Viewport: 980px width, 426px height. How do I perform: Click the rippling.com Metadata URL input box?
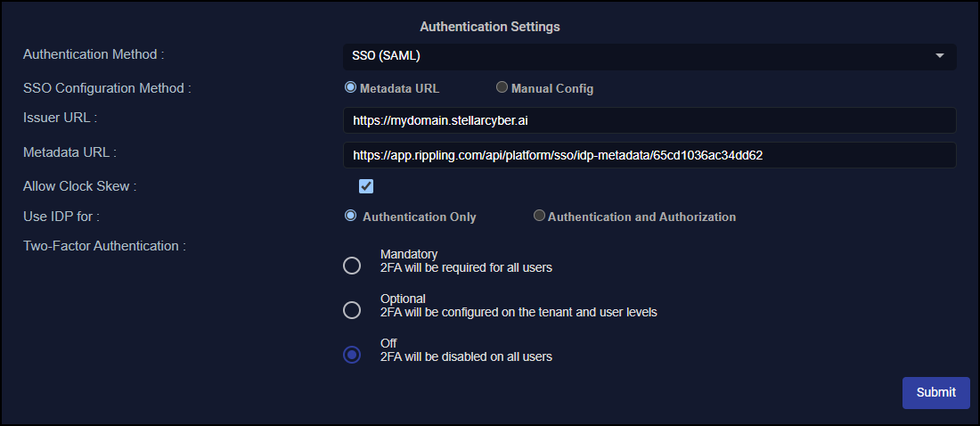tap(649, 155)
